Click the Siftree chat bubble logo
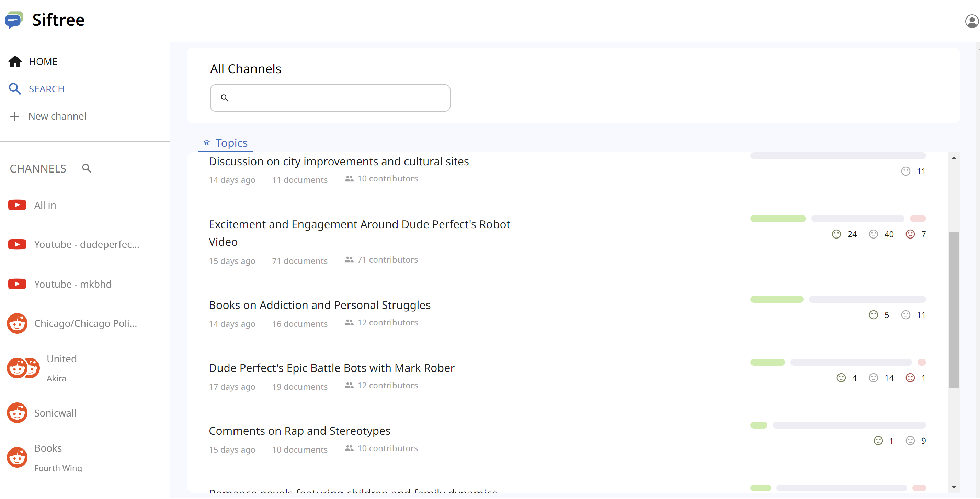The height and width of the screenshot is (499, 980). point(14,20)
